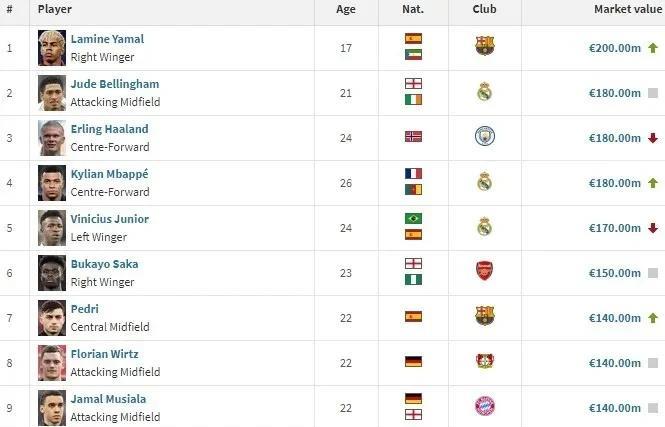
Task: Open Pedri's player profile link
Action: (x=84, y=309)
